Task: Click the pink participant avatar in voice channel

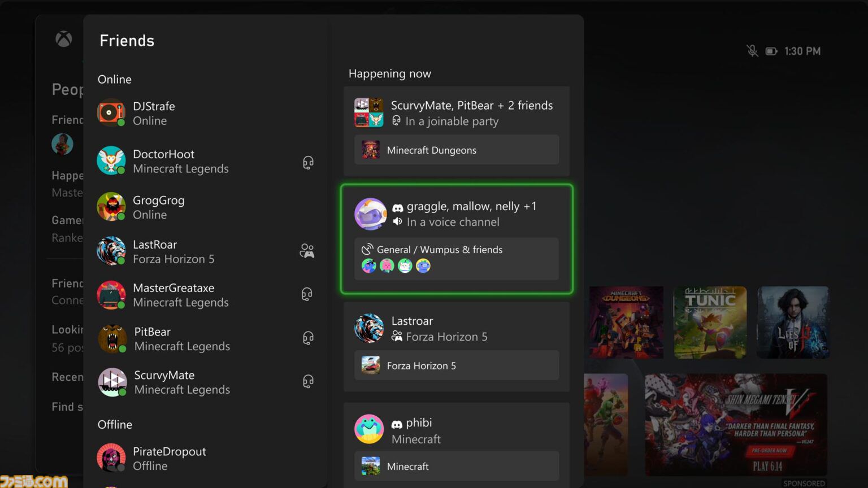Action: pyautogui.click(x=387, y=265)
